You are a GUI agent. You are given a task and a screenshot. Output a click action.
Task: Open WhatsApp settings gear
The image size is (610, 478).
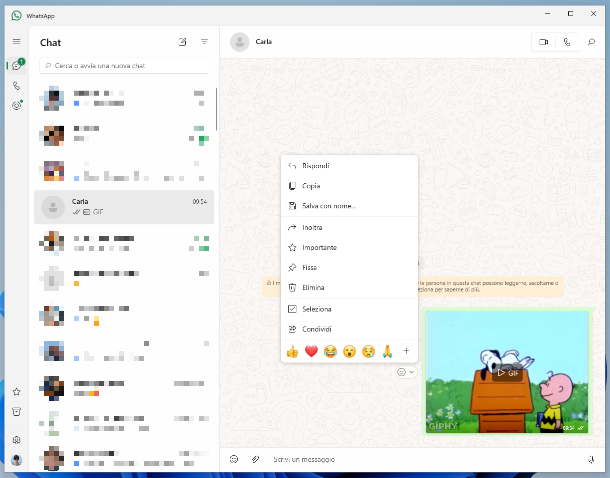coord(16,440)
